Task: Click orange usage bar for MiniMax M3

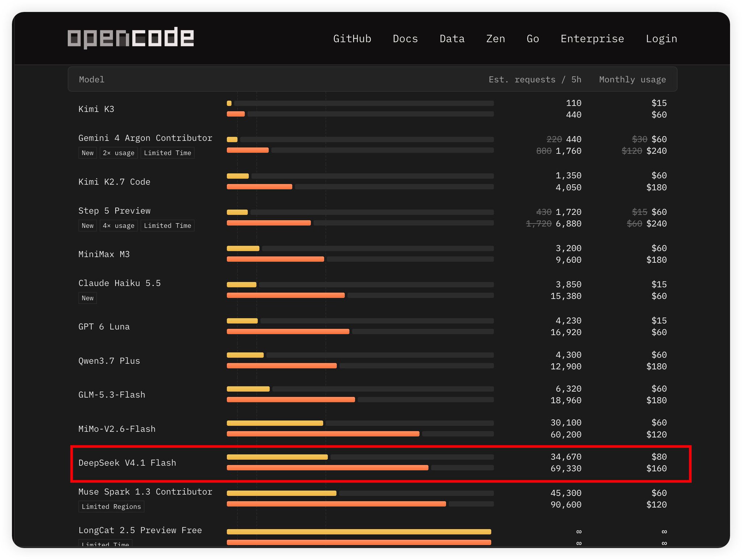Action: coord(275,259)
